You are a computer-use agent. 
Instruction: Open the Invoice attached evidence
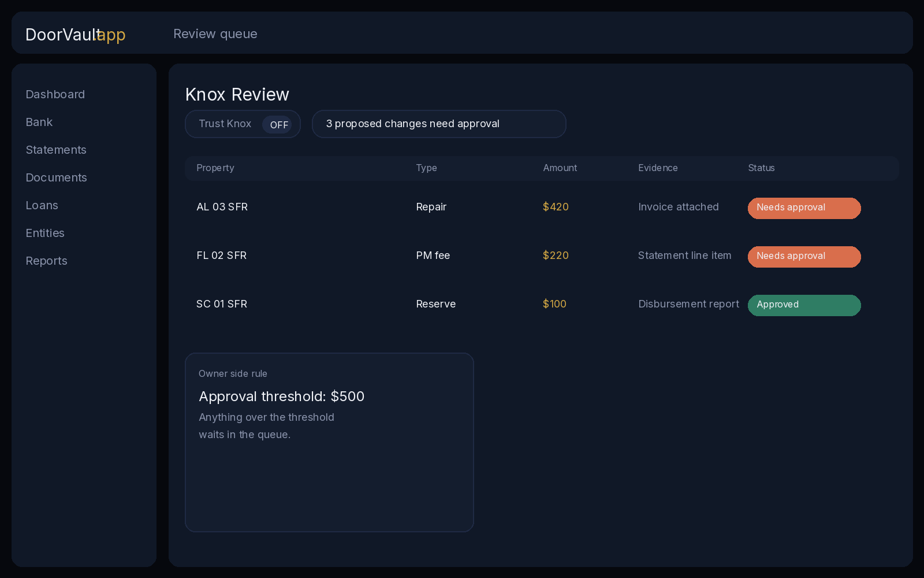coord(679,207)
